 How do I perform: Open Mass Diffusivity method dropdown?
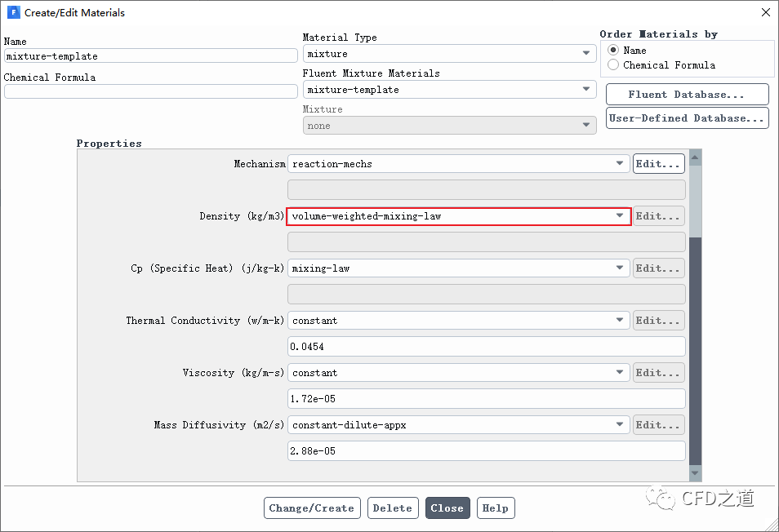tap(458, 425)
